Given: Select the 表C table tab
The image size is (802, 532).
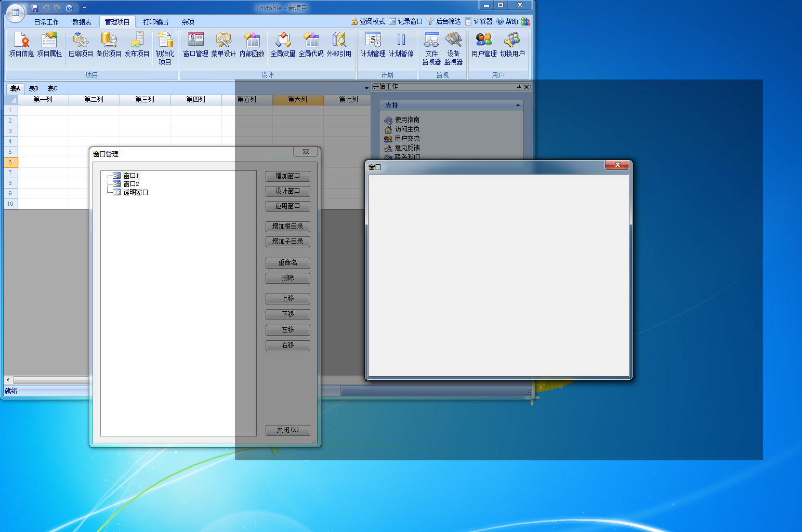Looking at the screenshot, I should point(52,88).
